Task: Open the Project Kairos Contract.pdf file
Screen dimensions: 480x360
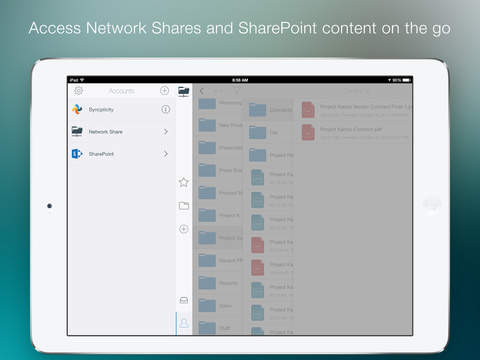Action: point(355,132)
